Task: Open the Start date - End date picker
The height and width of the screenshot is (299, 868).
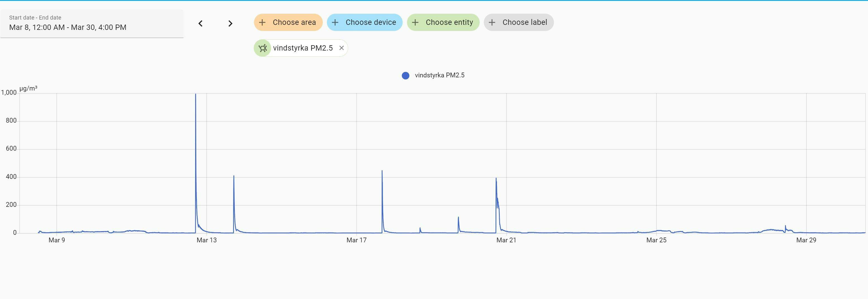Action: pyautogui.click(x=92, y=24)
